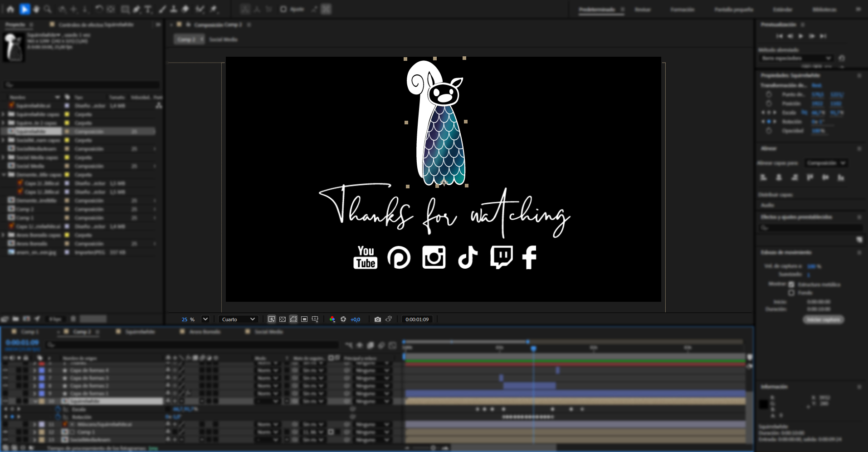Toggle the transparency grid in the viewer
Image resolution: width=868 pixels, height=452 pixels.
(282, 319)
